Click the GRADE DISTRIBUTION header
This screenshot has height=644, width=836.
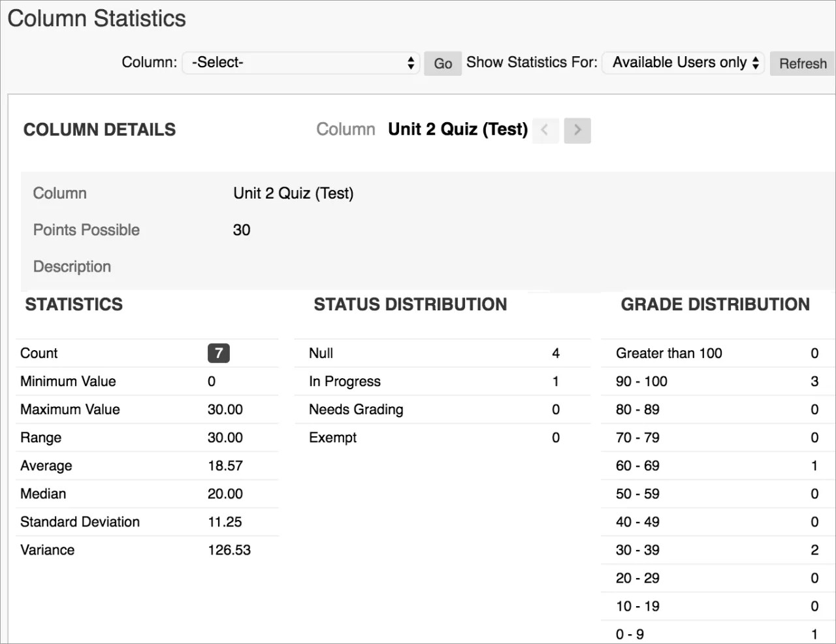(716, 304)
